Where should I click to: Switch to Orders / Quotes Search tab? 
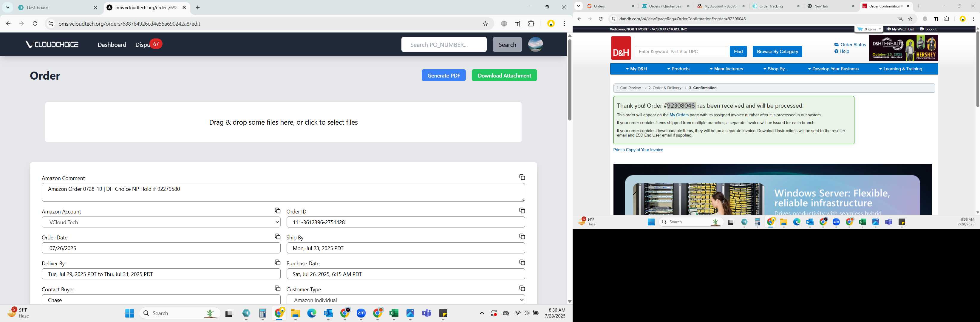[665, 6]
